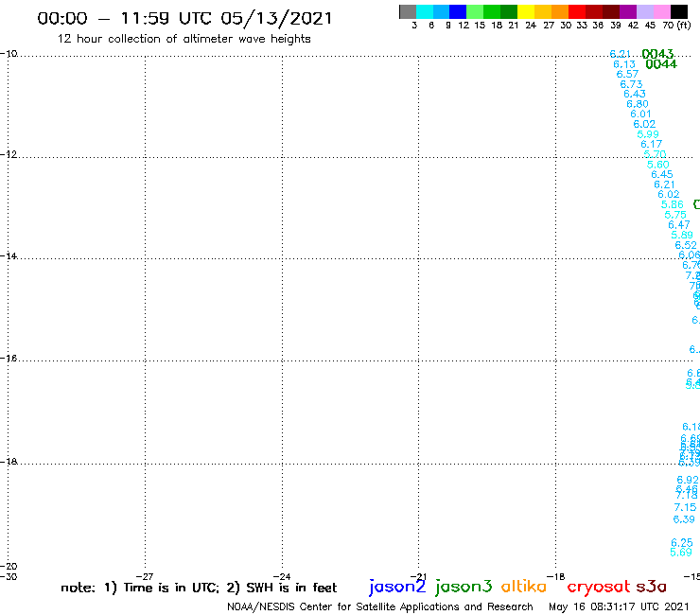
Task: Click the yellow swatch in the color scale
Action: click(x=526, y=12)
